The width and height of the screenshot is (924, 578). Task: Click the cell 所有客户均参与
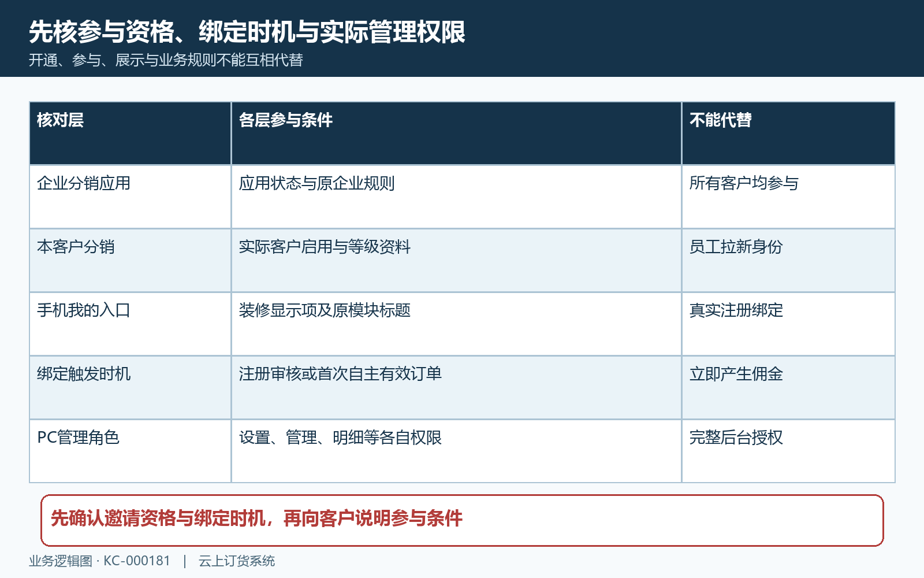[788, 197]
